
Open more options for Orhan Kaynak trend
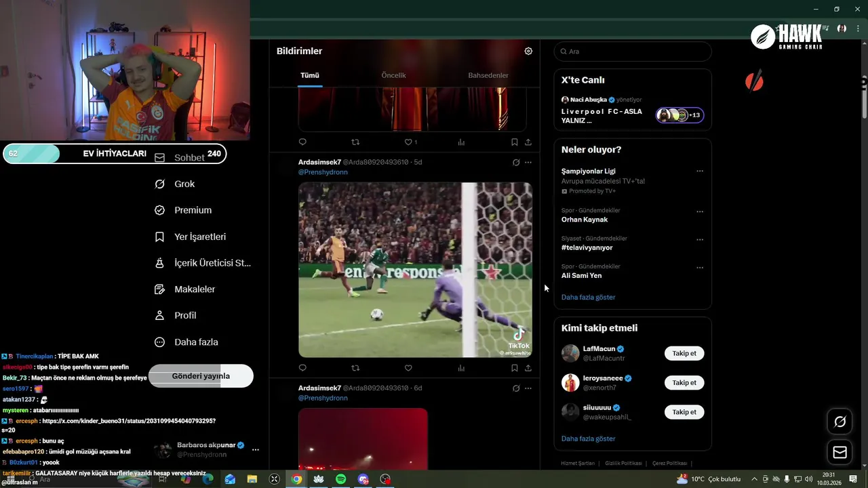[x=700, y=211]
